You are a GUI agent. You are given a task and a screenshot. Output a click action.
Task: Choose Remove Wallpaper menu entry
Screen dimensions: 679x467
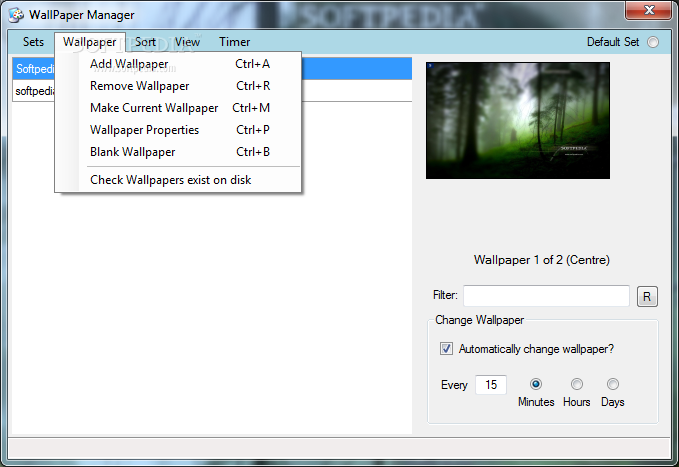click(x=180, y=86)
